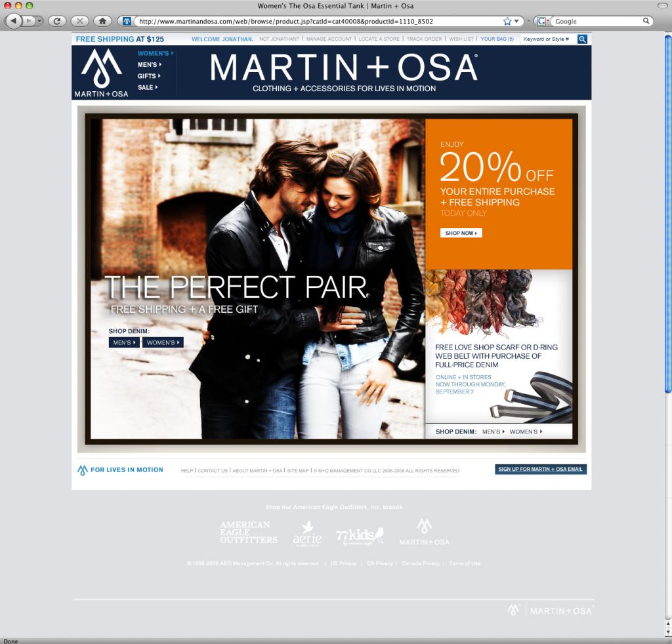
Task: Click American Eagle Outfitters brand logo
Action: click(249, 533)
